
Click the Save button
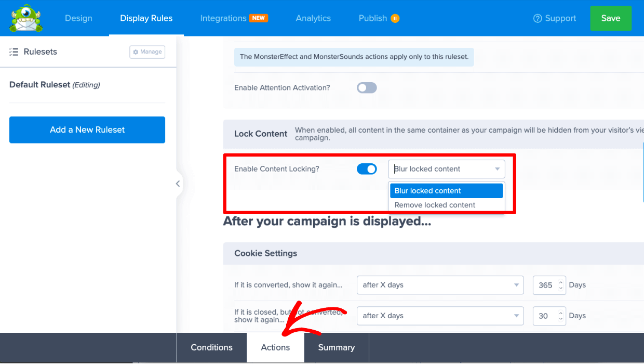611,18
